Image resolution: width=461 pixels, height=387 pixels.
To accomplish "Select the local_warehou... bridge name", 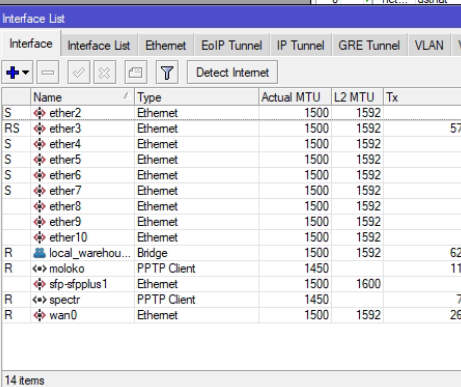I will (90, 253).
